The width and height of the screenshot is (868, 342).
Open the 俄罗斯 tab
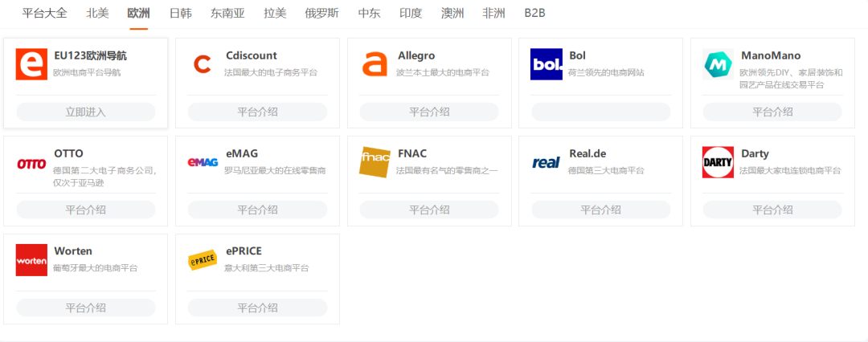coord(322,14)
